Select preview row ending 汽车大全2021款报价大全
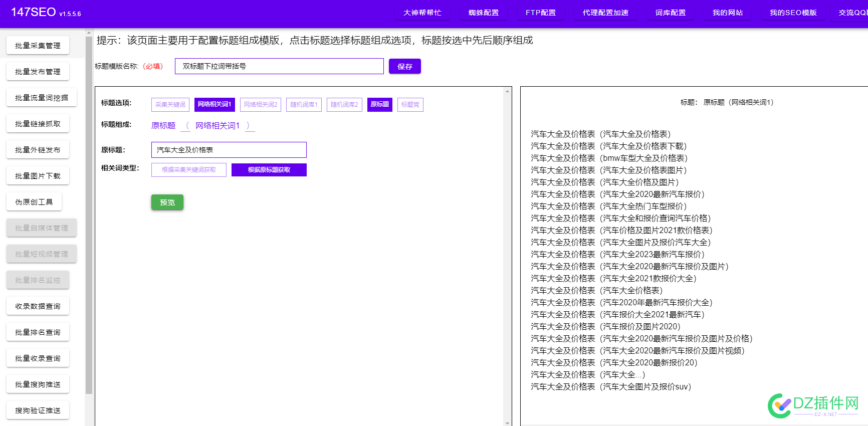This screenshot has height=426, width=868. (614, 279)
